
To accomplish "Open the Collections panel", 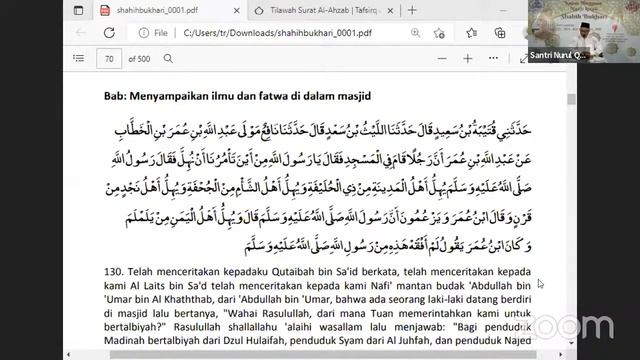I will [500, 33].
